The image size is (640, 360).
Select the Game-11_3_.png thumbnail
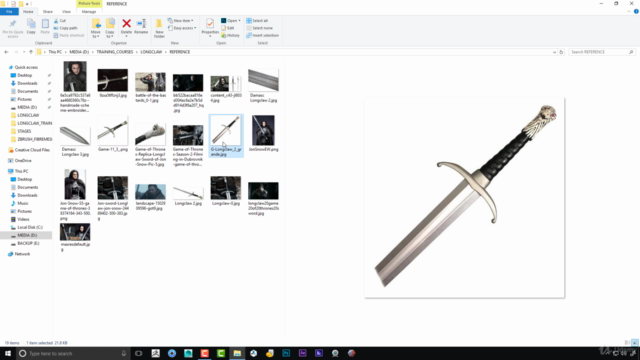point(113,131)
